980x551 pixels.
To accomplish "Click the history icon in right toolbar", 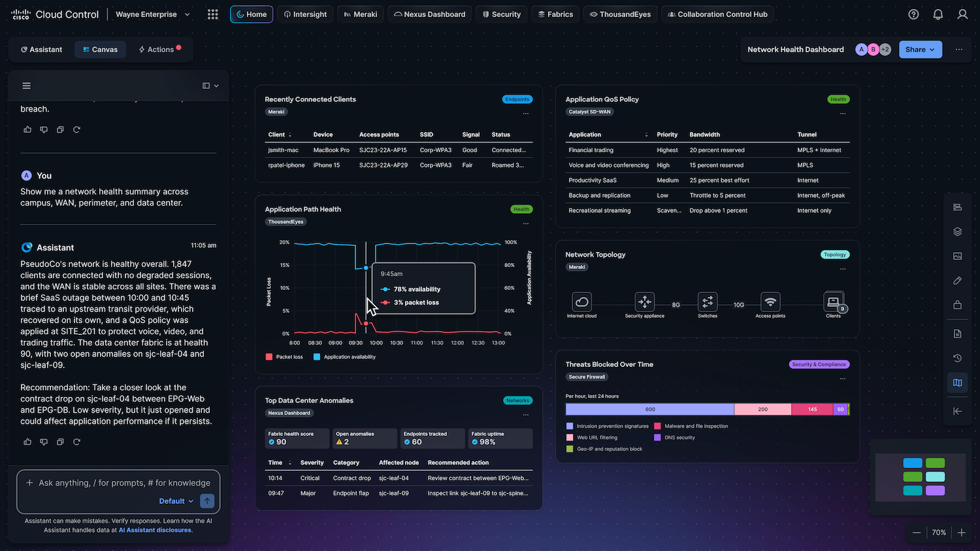I will point(957,358).
